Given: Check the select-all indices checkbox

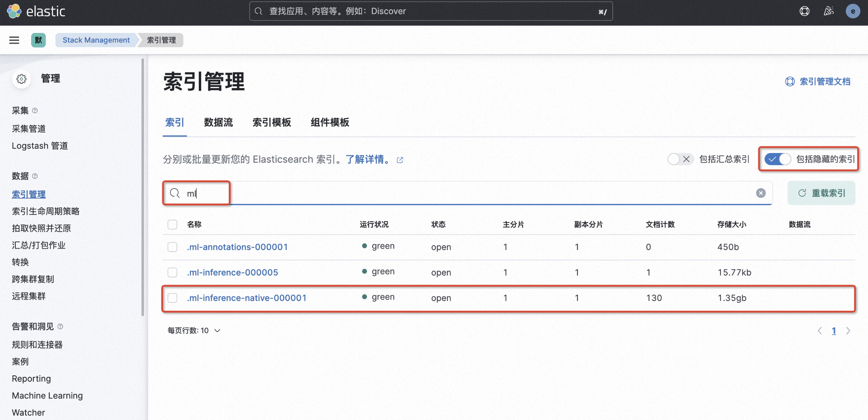Looking at the screenshot, I should tap(172, 225).
